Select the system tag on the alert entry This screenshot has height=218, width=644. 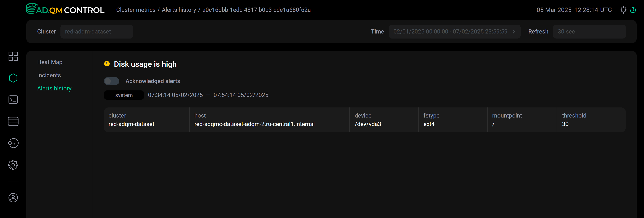tap(124, 95)
